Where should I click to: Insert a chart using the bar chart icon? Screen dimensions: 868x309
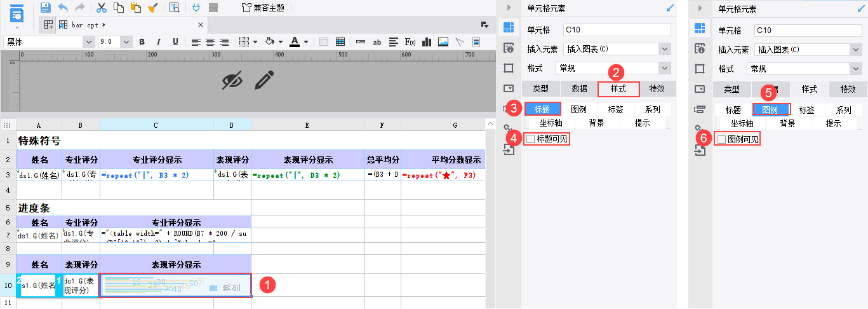click(x=427, y=42)
